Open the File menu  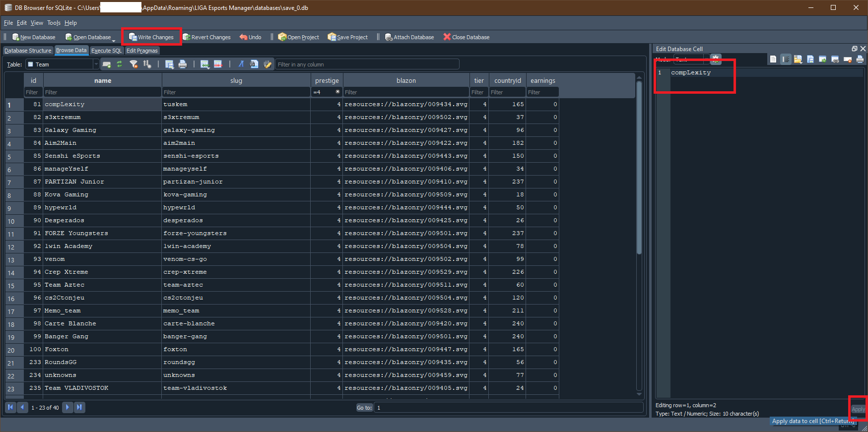tap(8, 23)
